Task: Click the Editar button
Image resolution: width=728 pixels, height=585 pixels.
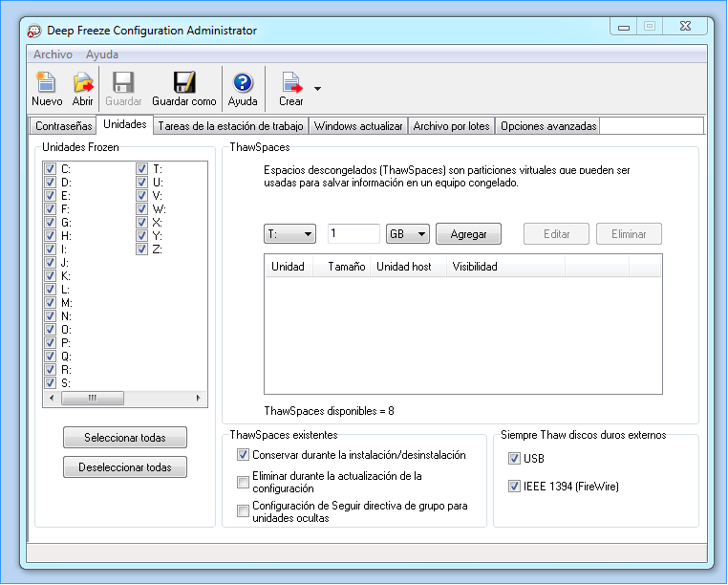Action: 556,234
